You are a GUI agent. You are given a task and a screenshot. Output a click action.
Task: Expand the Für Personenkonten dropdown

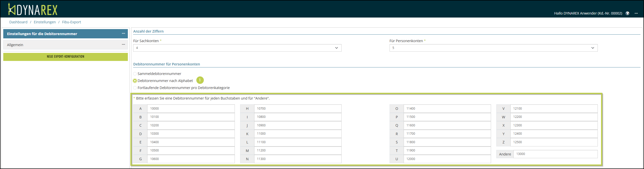pos(493,48)
